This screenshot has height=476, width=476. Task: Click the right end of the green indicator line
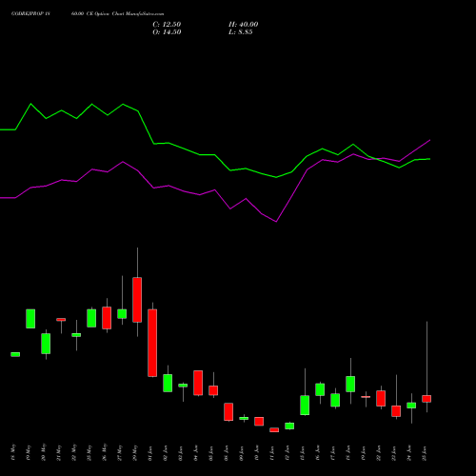429,159
